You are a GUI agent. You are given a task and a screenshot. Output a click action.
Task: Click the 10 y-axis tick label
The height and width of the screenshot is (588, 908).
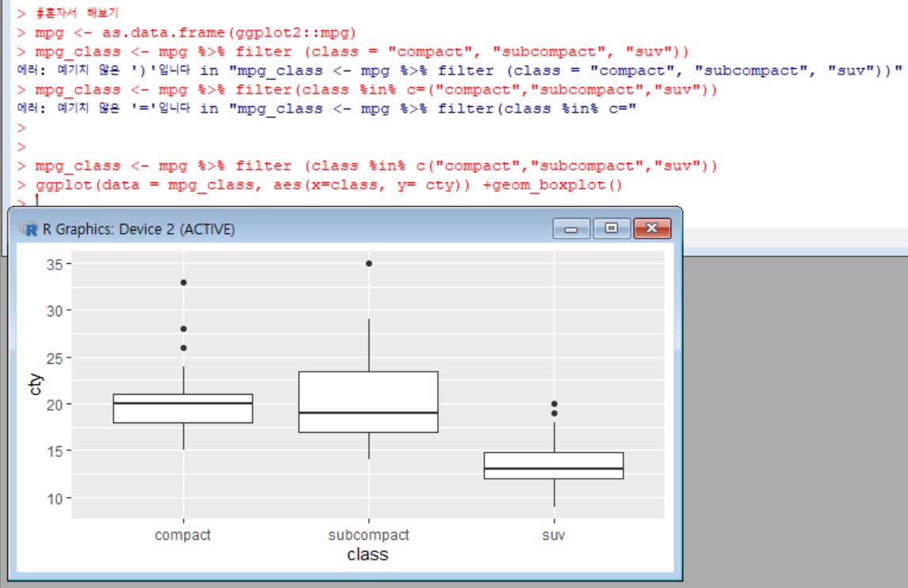(55, 498)
